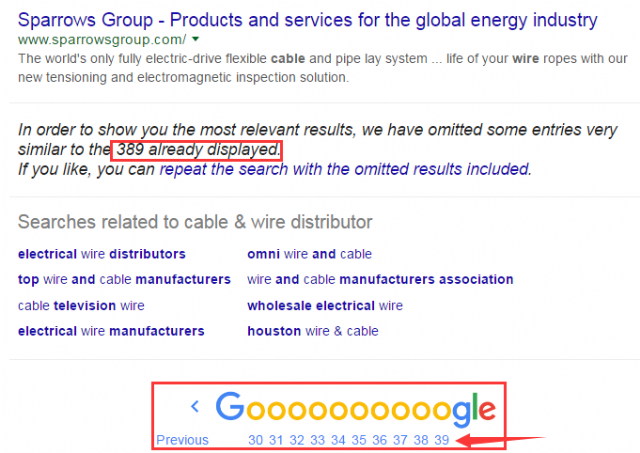Click the previous page chevron arrow icon
640x453 pixels.
click(195, 406)
